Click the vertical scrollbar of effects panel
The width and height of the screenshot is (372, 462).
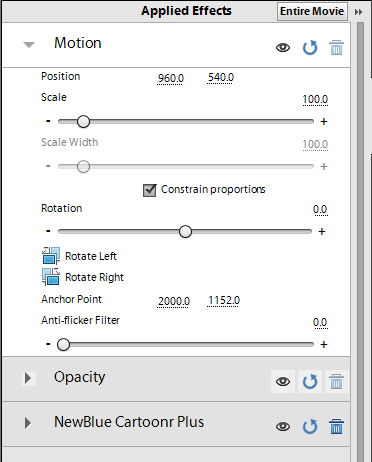pyautogui.click(x=360, y=242)
